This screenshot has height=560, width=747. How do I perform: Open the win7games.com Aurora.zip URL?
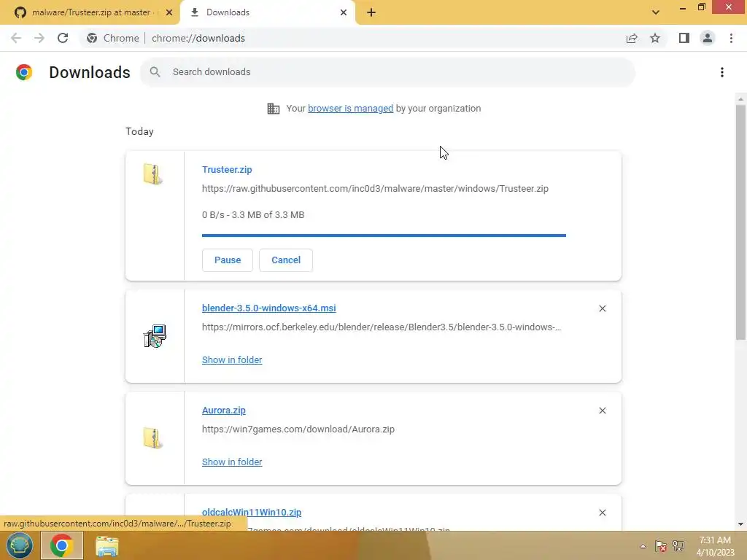(x=298, y=429)
